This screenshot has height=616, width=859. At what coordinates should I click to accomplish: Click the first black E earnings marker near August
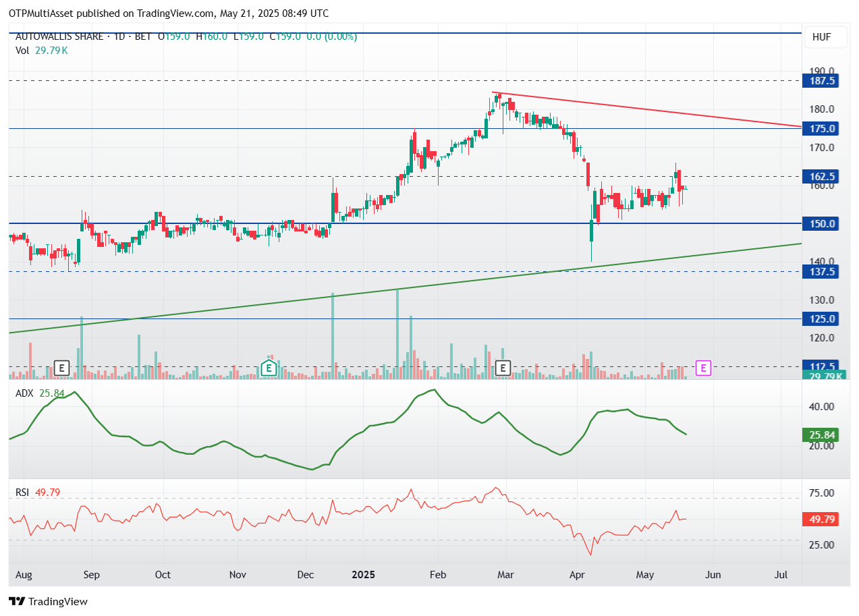[61, 368]
